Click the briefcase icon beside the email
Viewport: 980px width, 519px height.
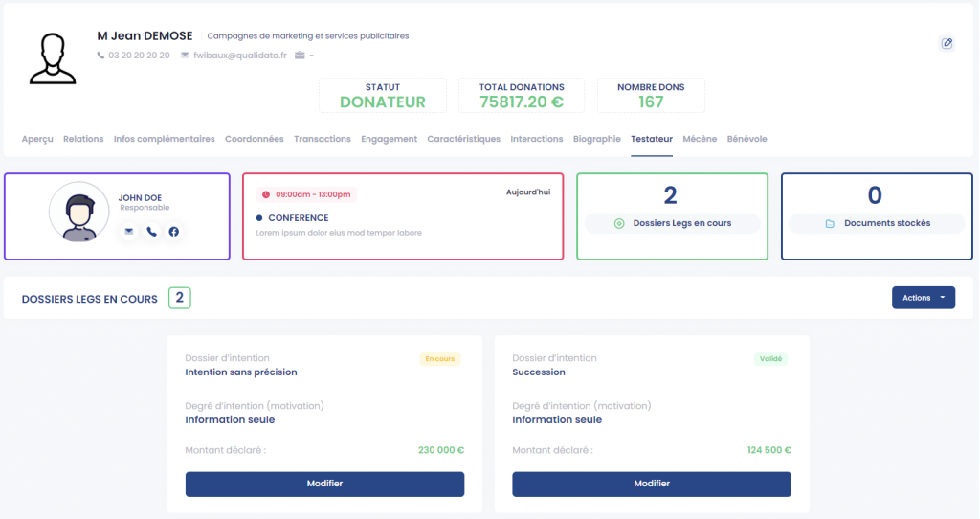point(300,55)
